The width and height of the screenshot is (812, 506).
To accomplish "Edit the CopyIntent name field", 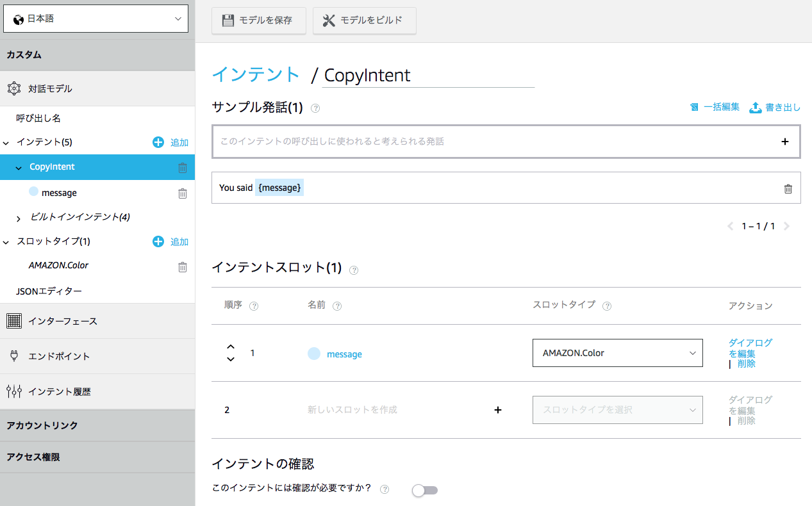I will point(428,75).
